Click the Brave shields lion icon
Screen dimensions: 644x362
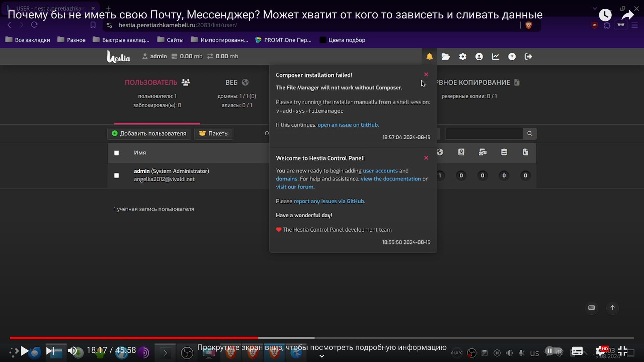(529, 25)
